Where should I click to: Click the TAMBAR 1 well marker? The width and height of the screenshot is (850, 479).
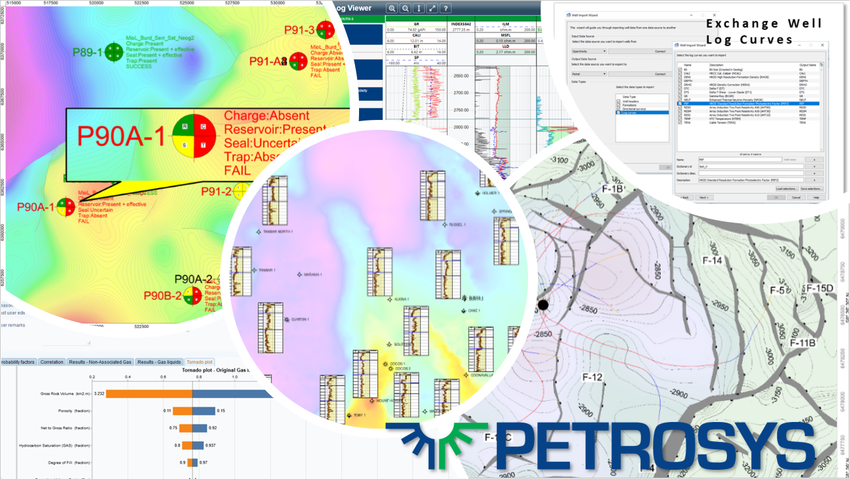pos(254,270)
